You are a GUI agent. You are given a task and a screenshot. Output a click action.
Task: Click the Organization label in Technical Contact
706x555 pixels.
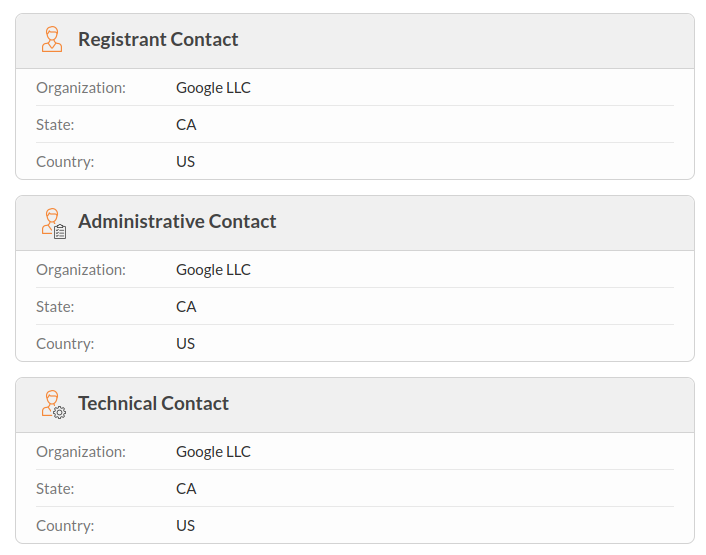tap(81, 452)
